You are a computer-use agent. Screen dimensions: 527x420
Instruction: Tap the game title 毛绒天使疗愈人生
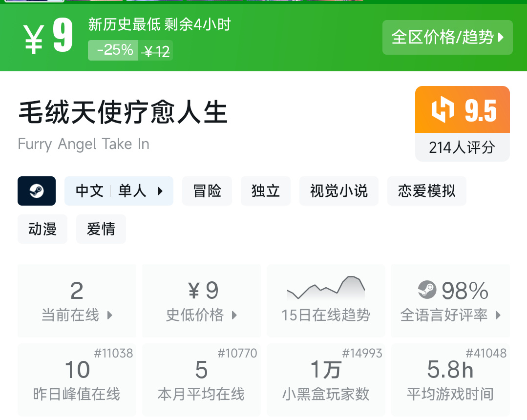(123, 112)
